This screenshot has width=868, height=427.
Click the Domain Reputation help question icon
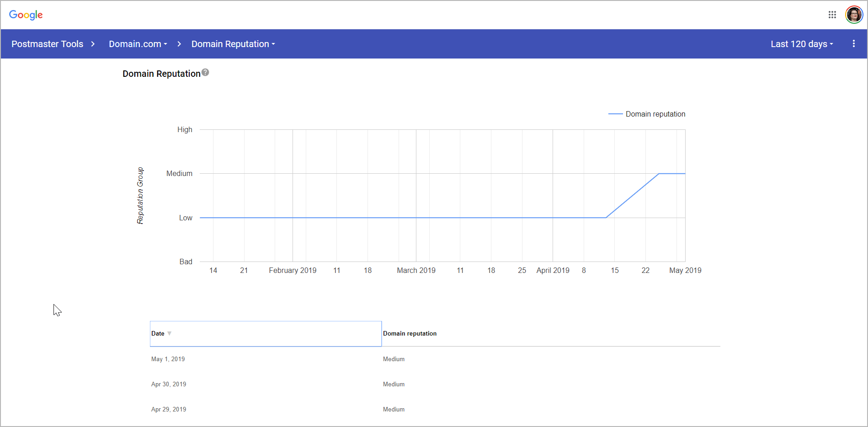(205, 72)
